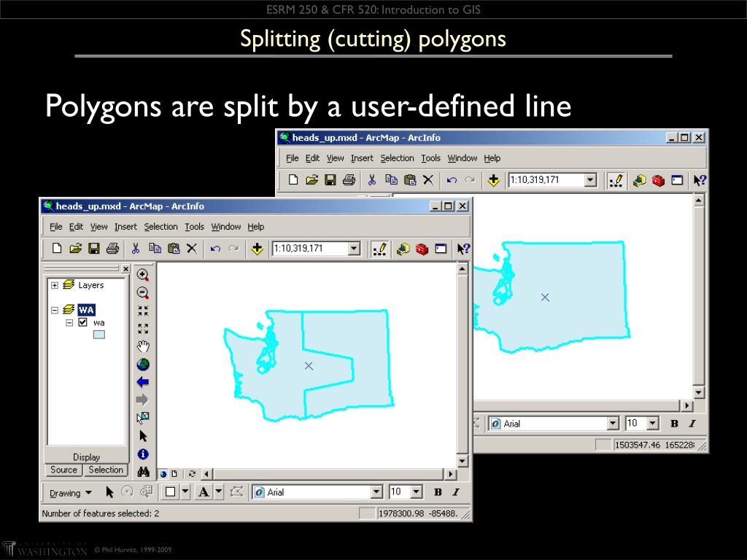Viewport: 747px width, 560px height.
Task: Click Open folder icon in front ArcMap window
Action: [75, 249]
